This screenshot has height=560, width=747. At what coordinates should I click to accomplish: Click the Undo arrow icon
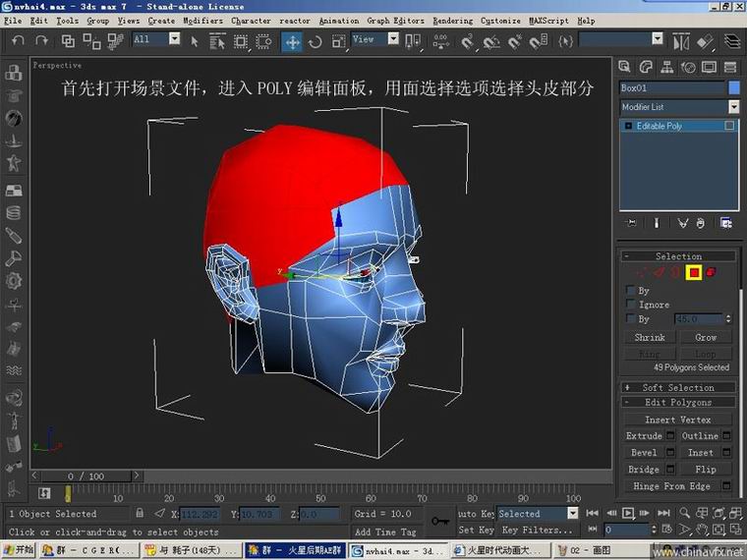(x=18, y=41)
